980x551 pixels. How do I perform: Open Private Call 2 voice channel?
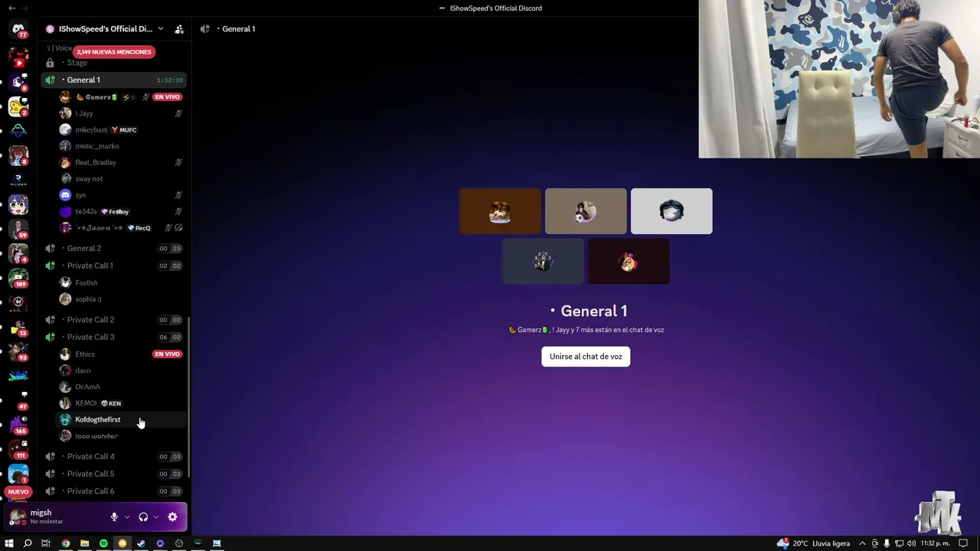(113, 319)
